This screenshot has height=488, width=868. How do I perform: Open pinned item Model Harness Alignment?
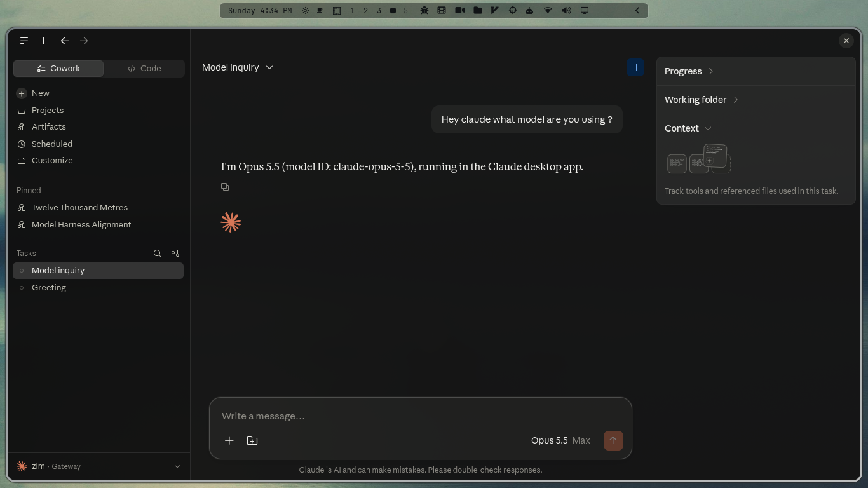[x=81, y=224]
